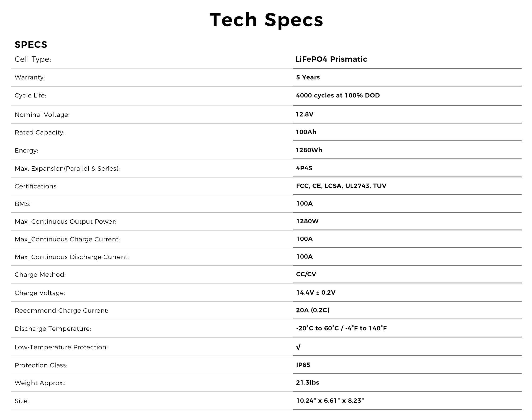Click the 5 Years warranty value
Viewport: 532px width, 420px height.
click(x=308, y=77)
